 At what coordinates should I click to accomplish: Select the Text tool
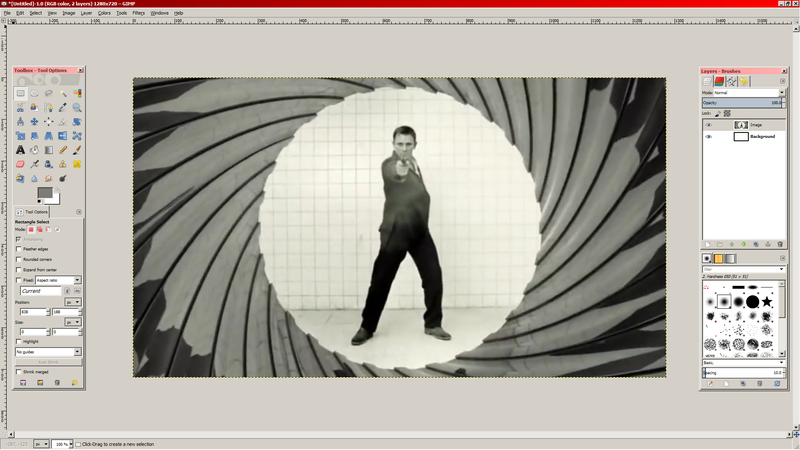[20, 150]
